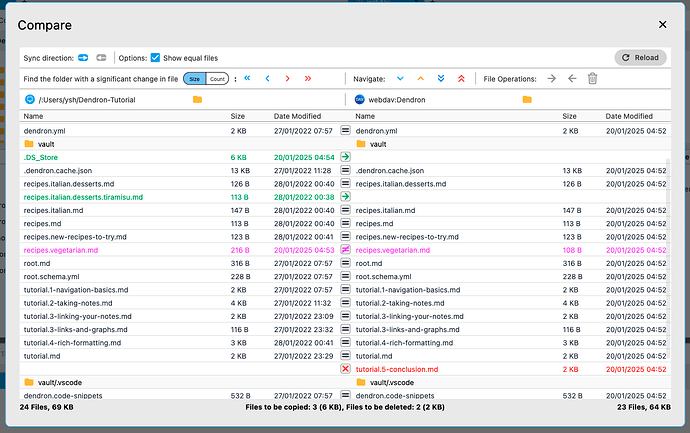Click equal icon on recipes.italian.md row

point(345,210)
